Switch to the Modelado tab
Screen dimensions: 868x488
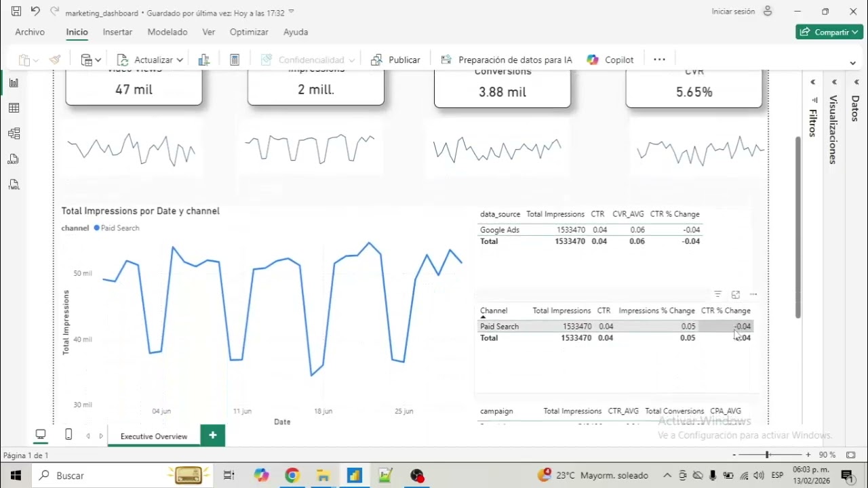167,32
